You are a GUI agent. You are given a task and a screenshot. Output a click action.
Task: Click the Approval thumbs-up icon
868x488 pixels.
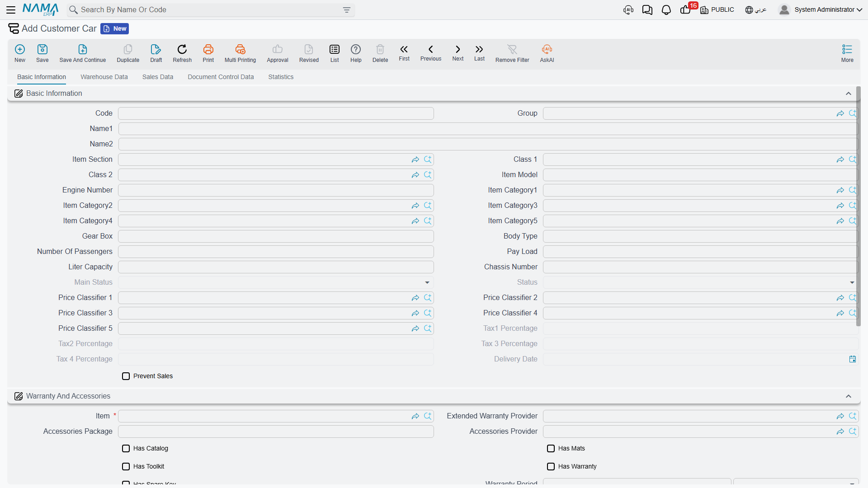pyautogui.click(x=278, y=53)
